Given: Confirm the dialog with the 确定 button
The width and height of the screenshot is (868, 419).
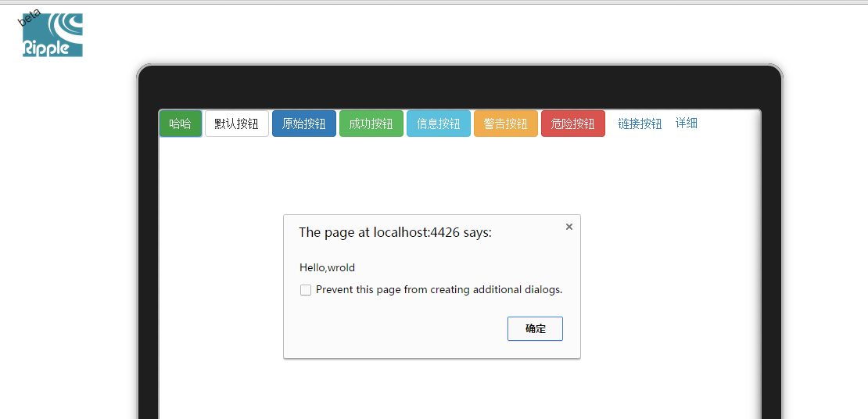Looking at the screenshot, I should 536,329.
